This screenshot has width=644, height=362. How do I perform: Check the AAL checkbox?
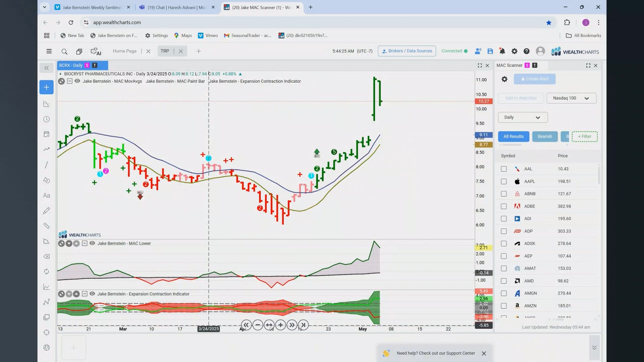tap(503, 169)
